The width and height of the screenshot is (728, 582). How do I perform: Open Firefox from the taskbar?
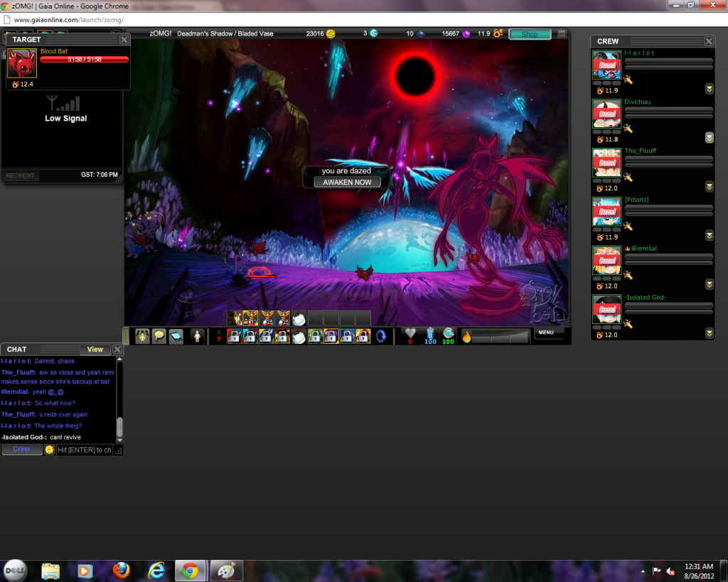pyautogui.click(x=121, y=571)
